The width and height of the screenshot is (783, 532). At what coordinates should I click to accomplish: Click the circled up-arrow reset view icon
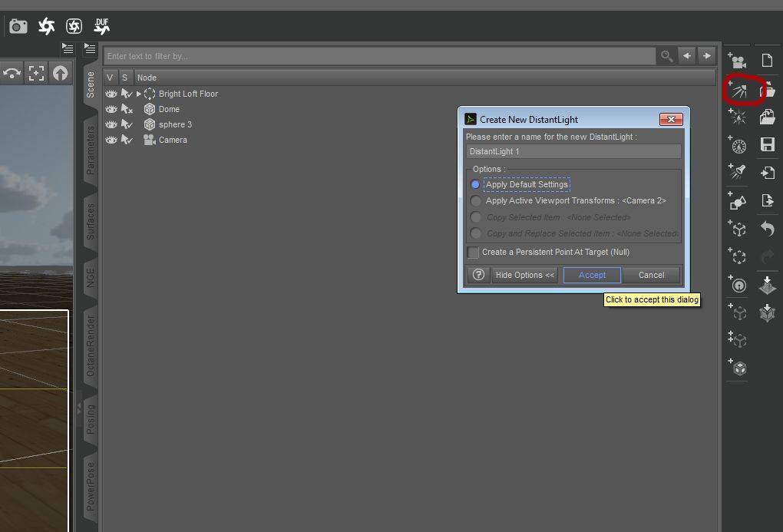click(61, 74)
